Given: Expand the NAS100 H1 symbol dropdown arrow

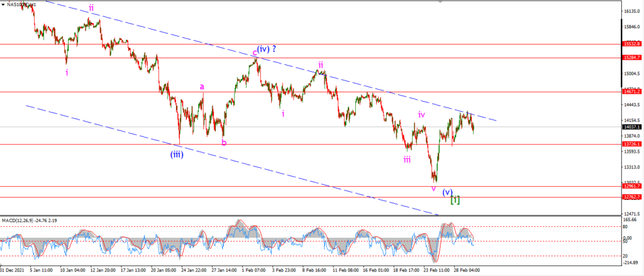Looking at the screenshot, I should (4, 5).
